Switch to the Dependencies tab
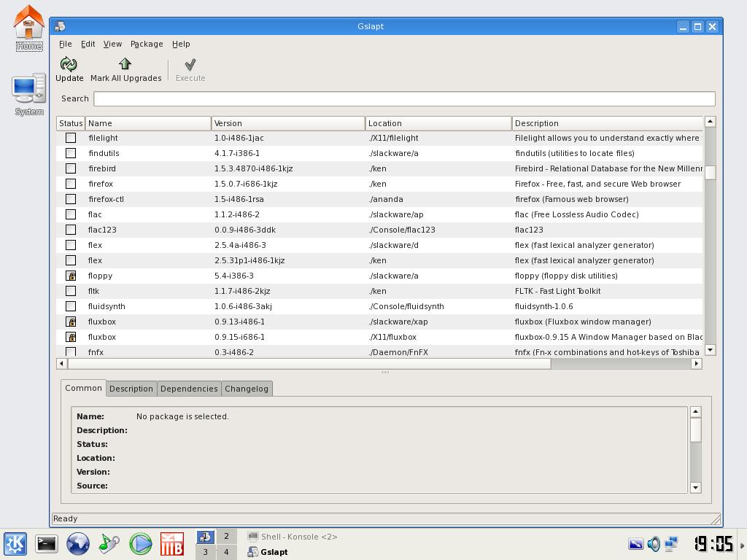747x560 pixels. [x=189, y=389]
